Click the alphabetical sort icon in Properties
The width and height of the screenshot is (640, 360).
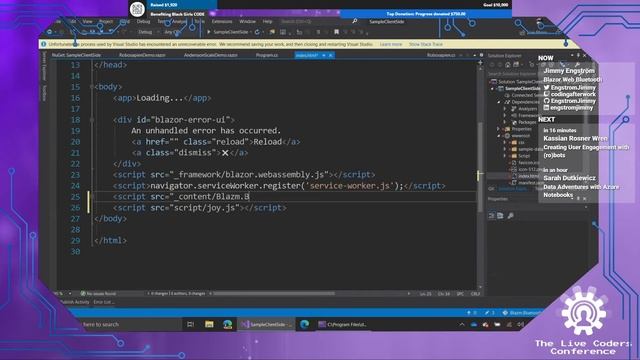point(500,216)
